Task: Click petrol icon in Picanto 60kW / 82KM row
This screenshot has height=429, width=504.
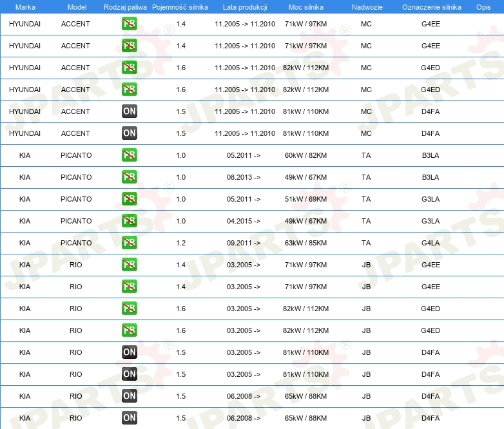Action: click(x=129, y=155)
